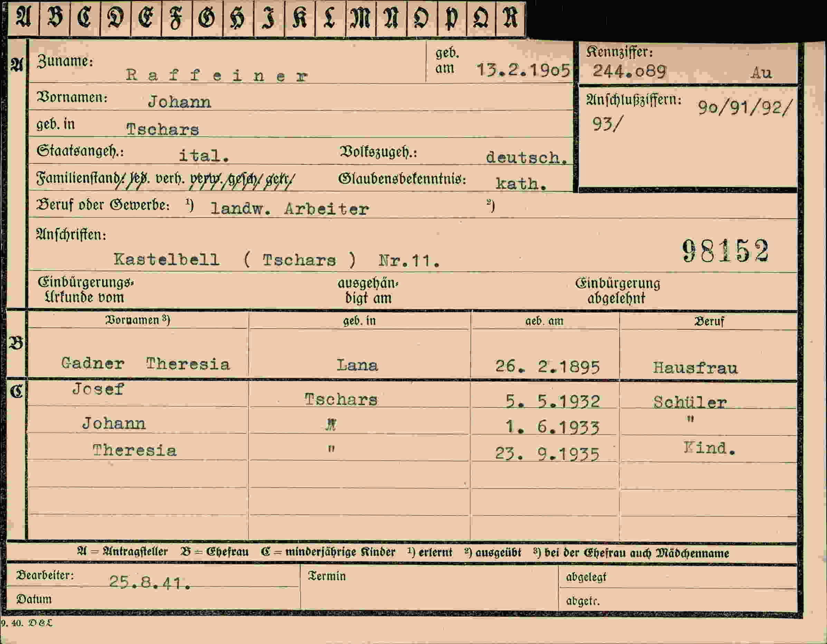Click the section B marker at left
This screenshot has height=644, width=827.
click(x=16, y=343)
